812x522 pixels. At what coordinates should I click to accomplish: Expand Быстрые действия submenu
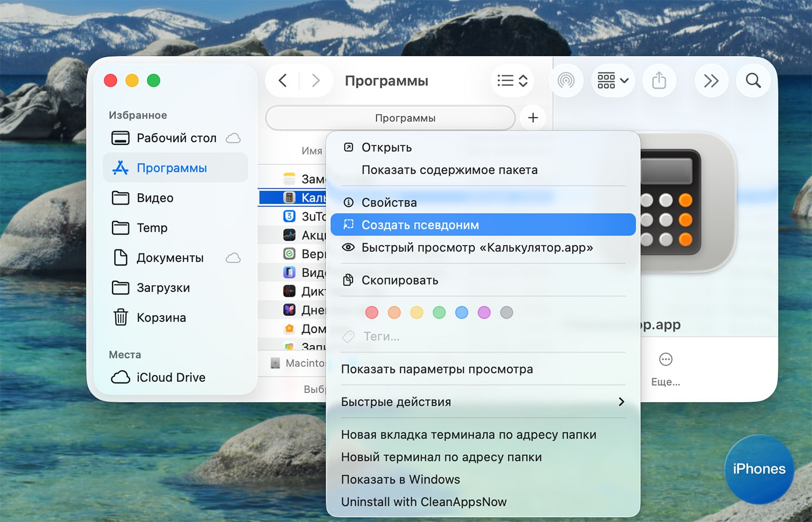[482, 402]
